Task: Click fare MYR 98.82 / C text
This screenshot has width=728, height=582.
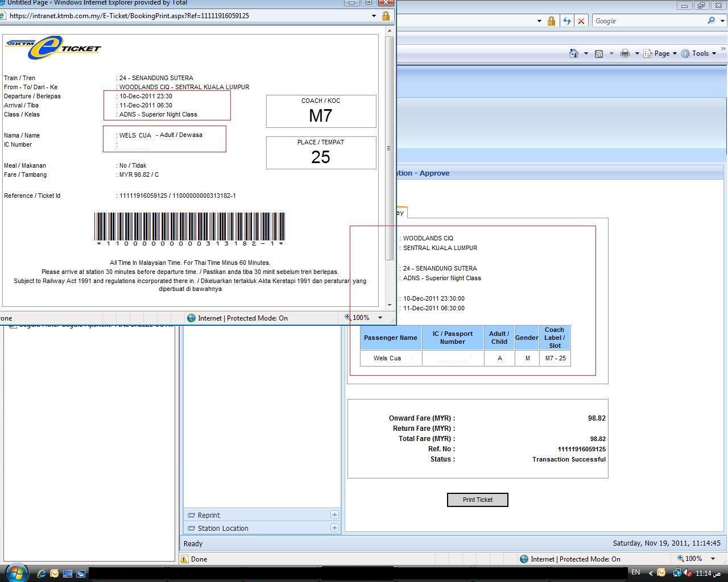Action: tap(139, 174)
